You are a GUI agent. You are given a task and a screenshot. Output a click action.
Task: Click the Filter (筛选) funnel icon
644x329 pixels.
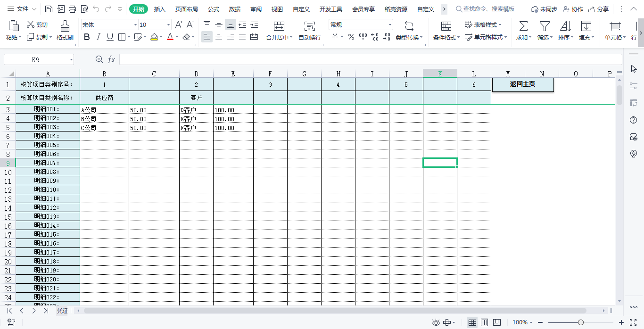(x=545, y=26)
